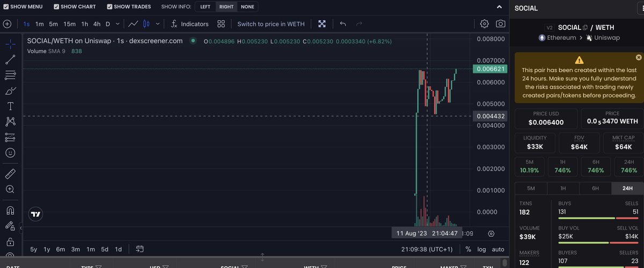Click the PRICE USD $0.006400 box
This screenshot has height=268, width=644.
[546, 118]
